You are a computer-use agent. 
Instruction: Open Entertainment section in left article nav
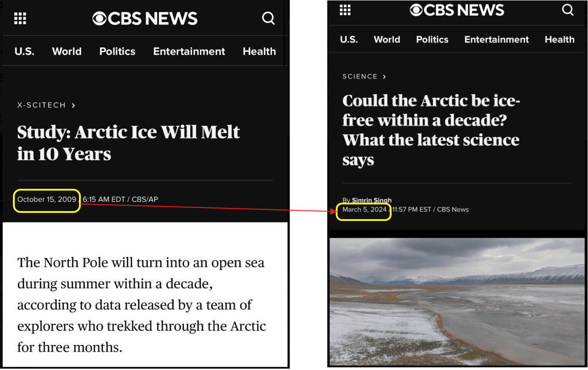[x=189, y=51]
